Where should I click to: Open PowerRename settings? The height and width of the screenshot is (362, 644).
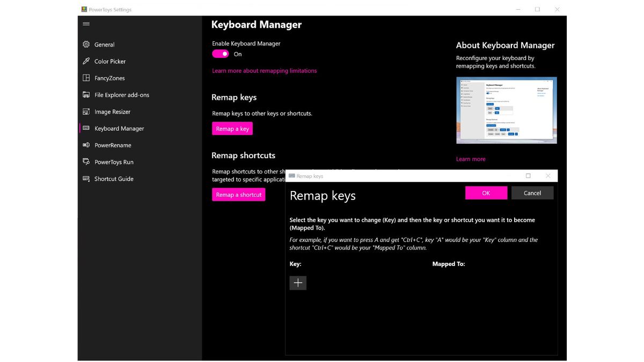[113, 145]
